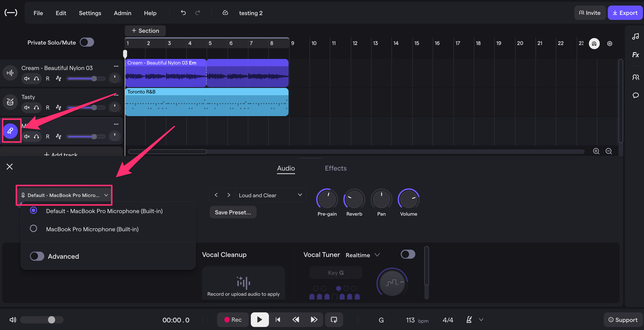Solo the Cream track with headphones
This screenshot has width=644, height=330.
click(36, 79)
